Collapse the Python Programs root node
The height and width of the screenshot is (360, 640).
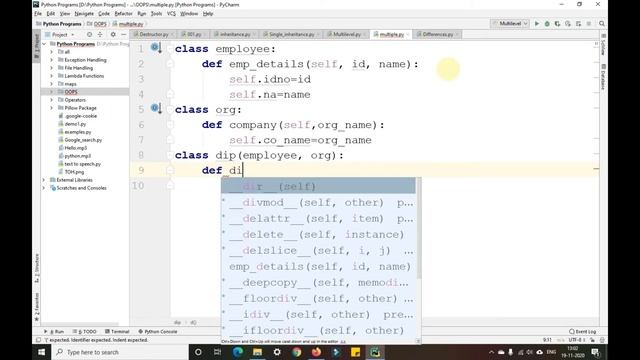point(44,44)
